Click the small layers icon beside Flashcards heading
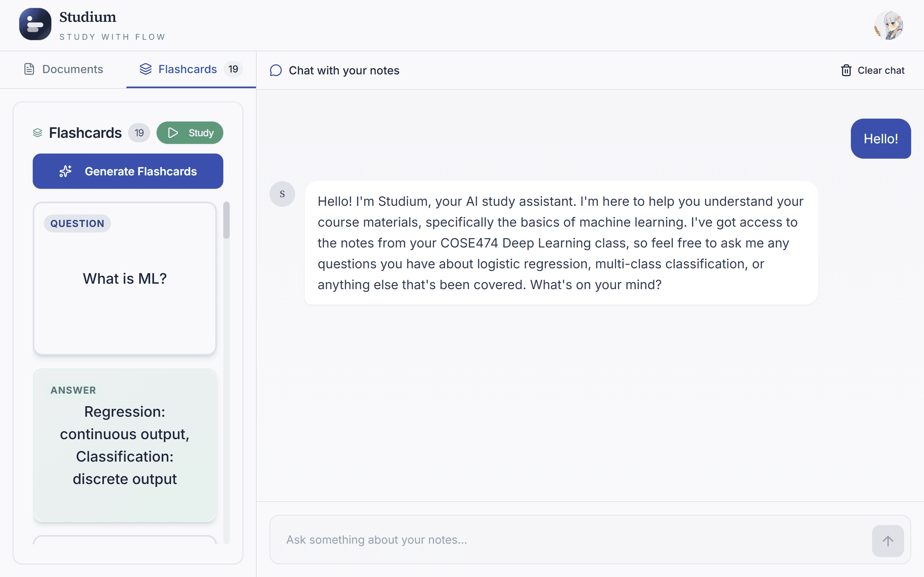This screenshot has height=577, width=924. point(38,133)
